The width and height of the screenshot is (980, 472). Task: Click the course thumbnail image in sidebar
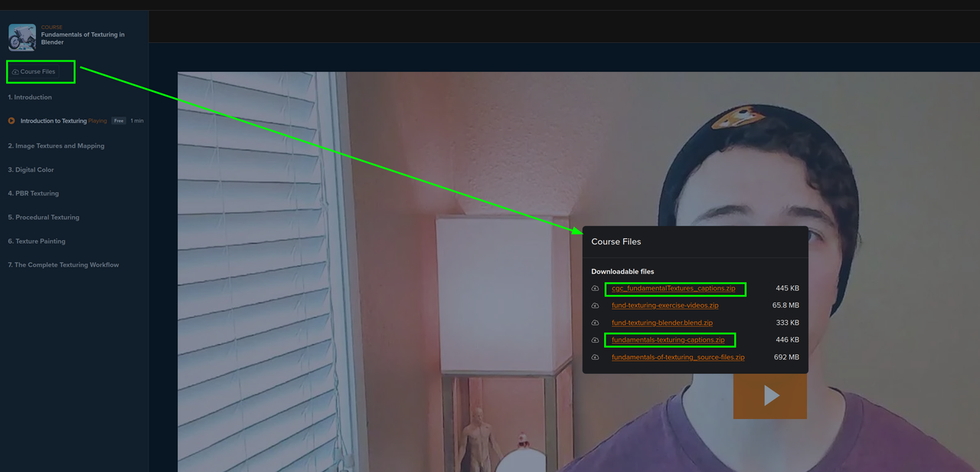22,38
